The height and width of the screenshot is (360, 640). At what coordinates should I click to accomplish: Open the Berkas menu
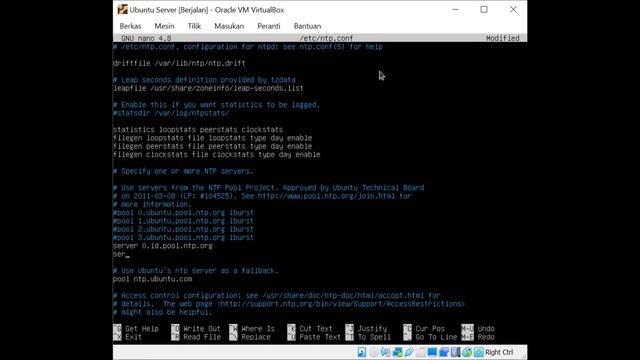coord(130,26)
